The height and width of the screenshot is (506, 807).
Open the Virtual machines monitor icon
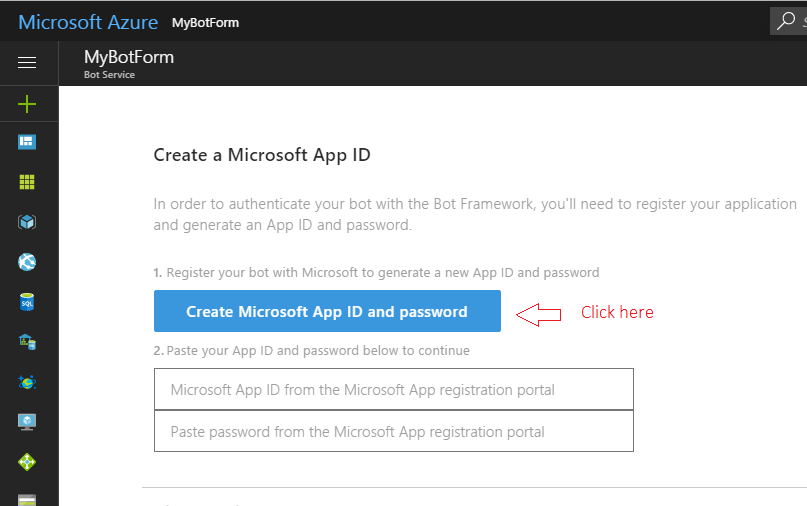click(x=27, y=422)
